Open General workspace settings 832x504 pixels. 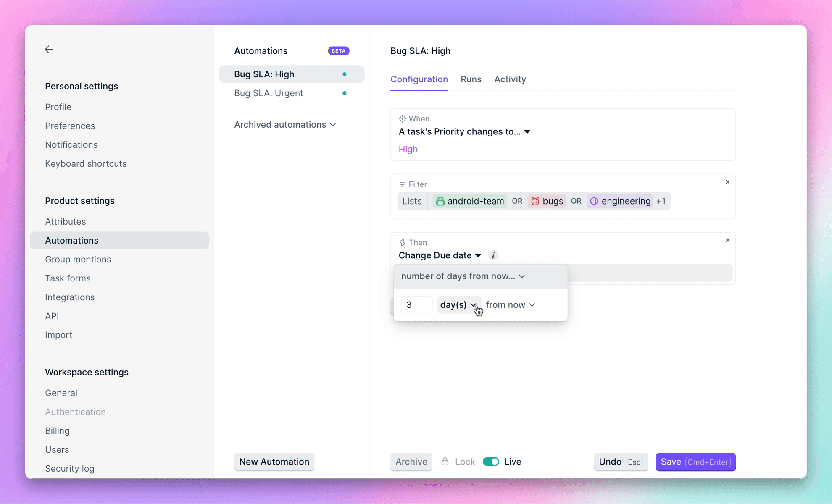[x=61, y=393]
